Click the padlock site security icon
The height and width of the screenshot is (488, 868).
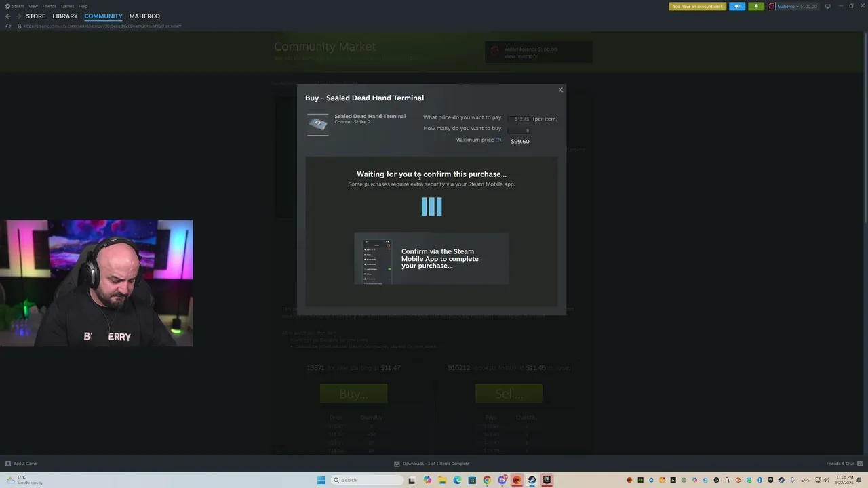coord(19,26)
